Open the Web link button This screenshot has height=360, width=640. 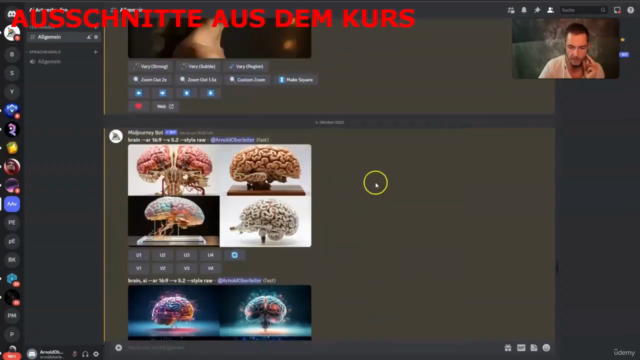coord(165,106)
